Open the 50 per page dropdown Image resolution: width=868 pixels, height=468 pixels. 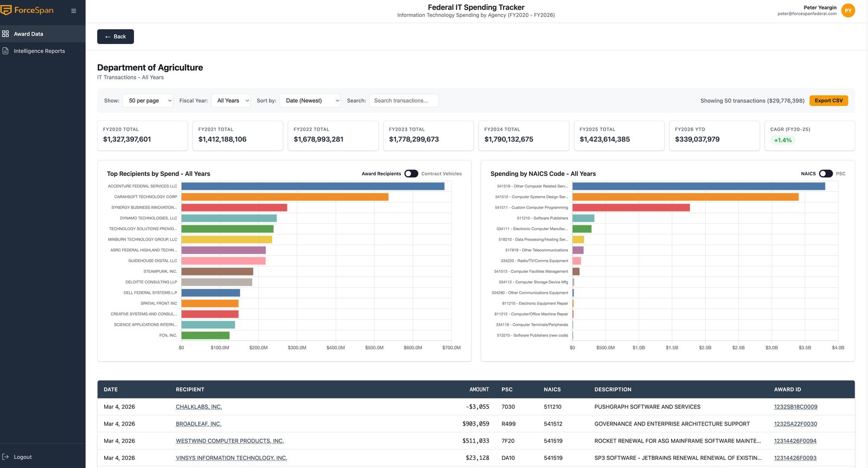[148, 100]
